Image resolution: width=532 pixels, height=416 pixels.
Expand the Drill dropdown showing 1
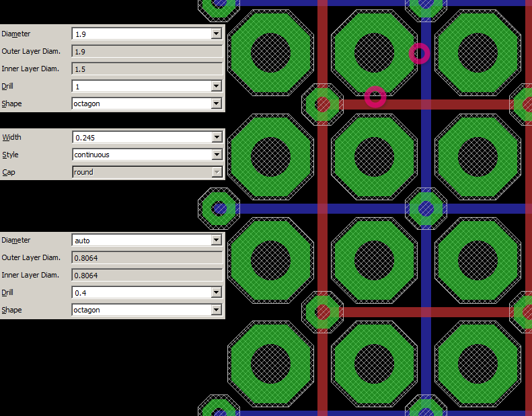(216, 86)
